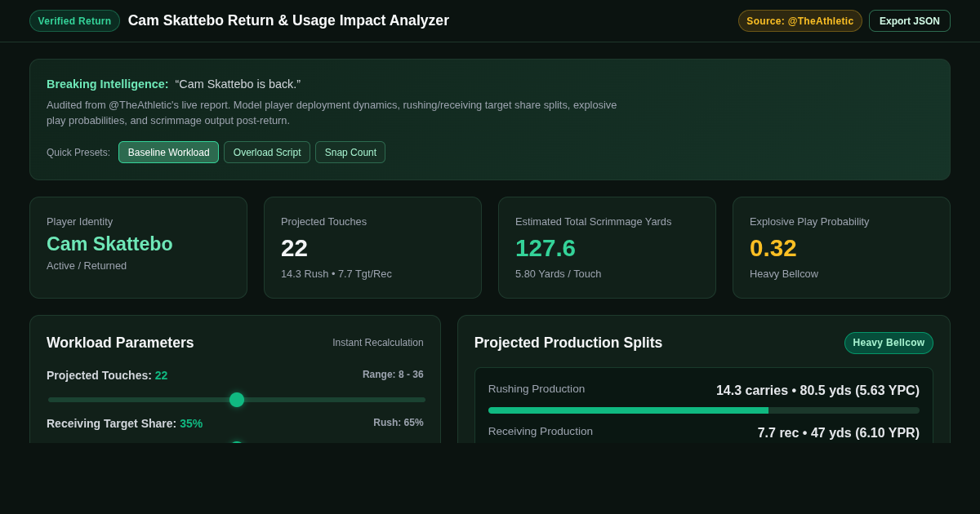Image resolution: width=980 pixels, height=514 pixels.
Task: Click the Verified Return badge
Action: tap(74, 21)
